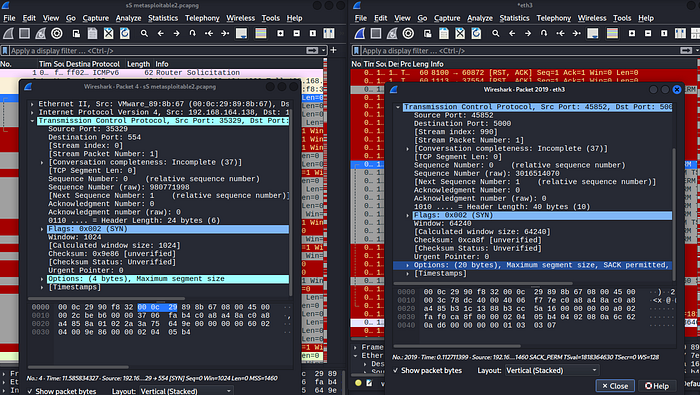Reload file icon in metasploitable2 window toolbar
Viewport: 700px width, 395px height.
tap(125, 33)
